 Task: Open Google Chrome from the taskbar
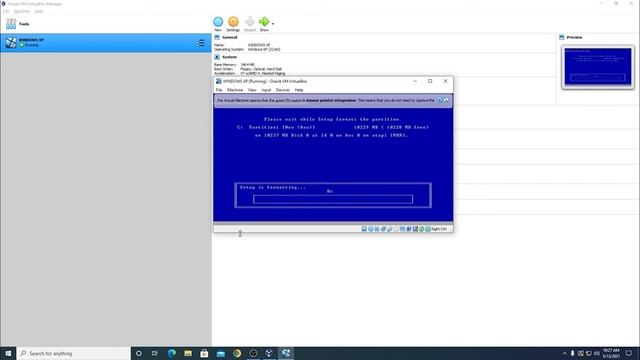pos(237,353)
